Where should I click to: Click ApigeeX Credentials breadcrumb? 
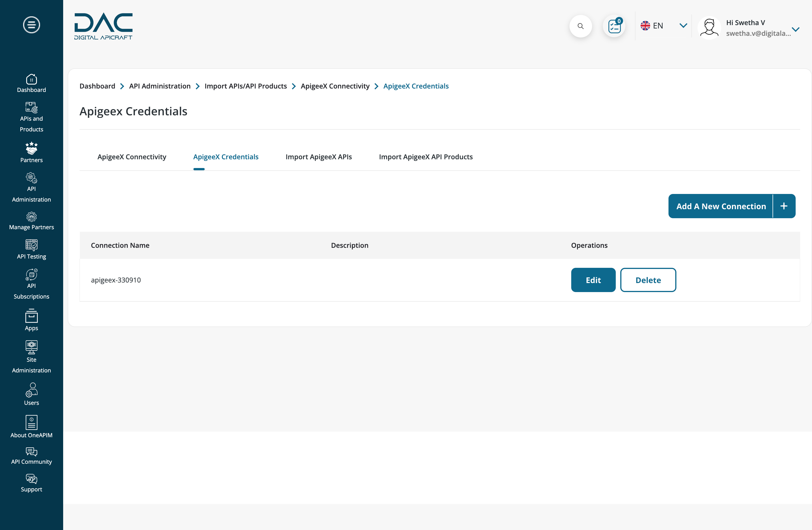[416, 86]
